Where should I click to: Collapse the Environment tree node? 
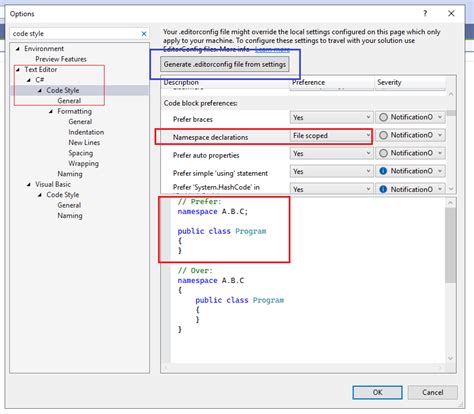tap(18, 49)
